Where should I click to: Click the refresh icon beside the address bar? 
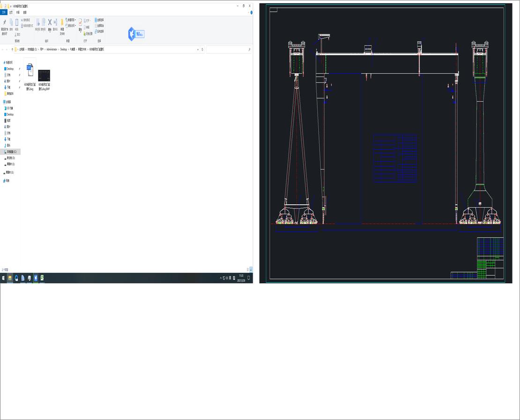[202, 49]
